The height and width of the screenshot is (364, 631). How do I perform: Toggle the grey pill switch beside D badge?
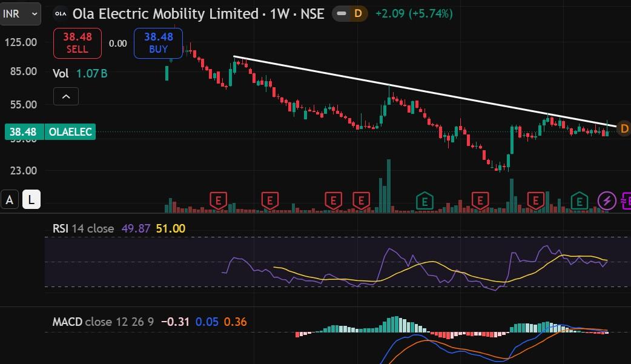(x=342, y=14)
